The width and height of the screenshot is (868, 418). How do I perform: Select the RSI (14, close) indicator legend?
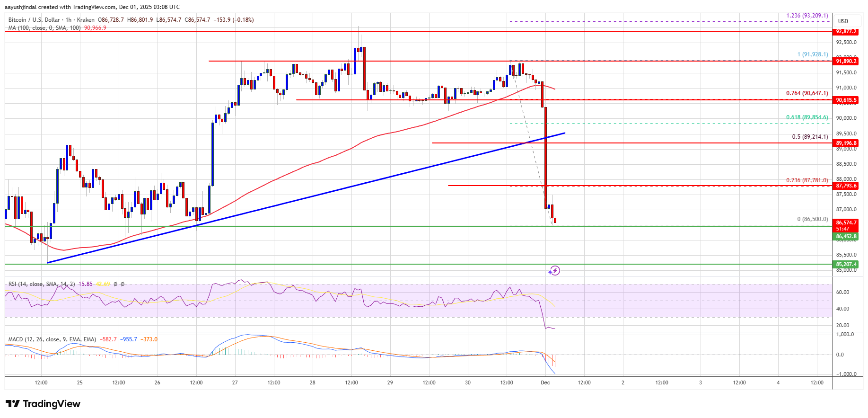(42, 284)
